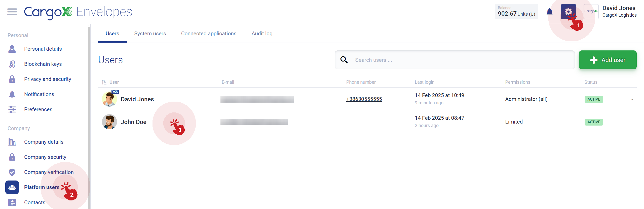This screenshot has width=644, height=209.
Task: Click Limited permissions text
Action: (x=514, y=122)
